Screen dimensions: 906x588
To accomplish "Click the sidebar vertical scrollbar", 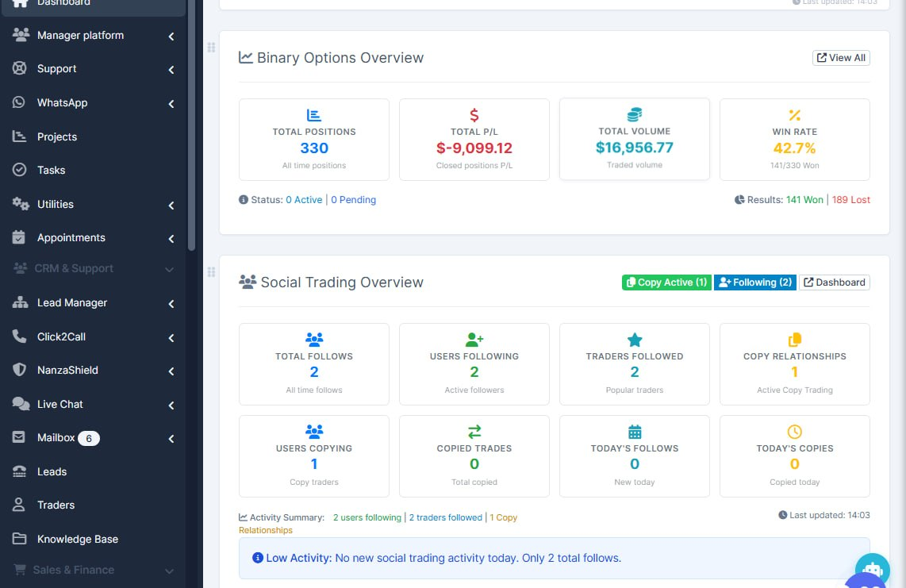I will (191, 125).
